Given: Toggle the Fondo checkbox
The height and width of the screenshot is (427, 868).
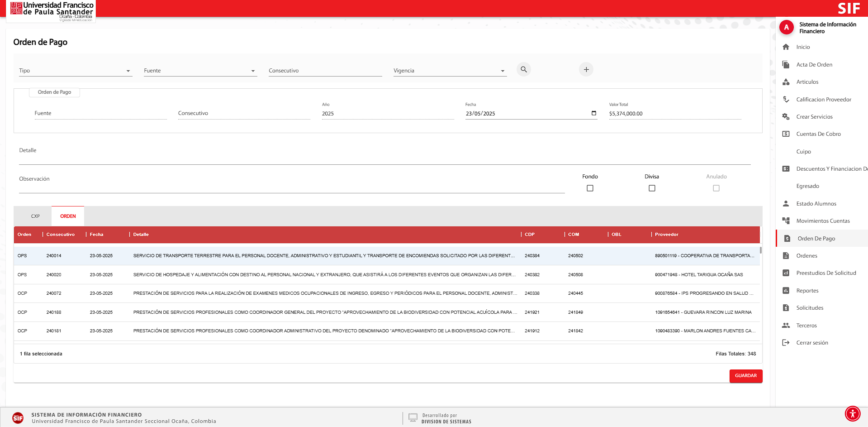Looking at the screenshot, I should coord(590,188).
